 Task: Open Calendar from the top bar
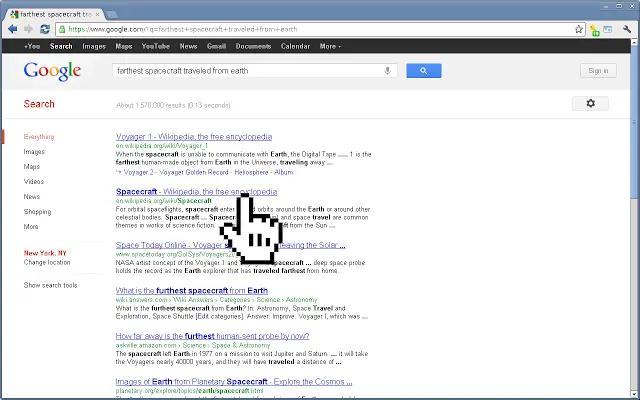pos(295,47)
